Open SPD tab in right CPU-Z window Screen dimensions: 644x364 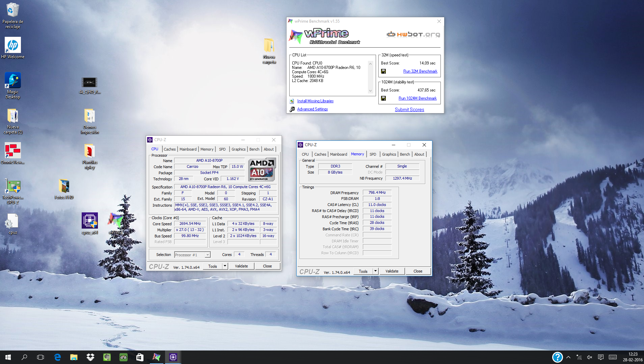373,154
